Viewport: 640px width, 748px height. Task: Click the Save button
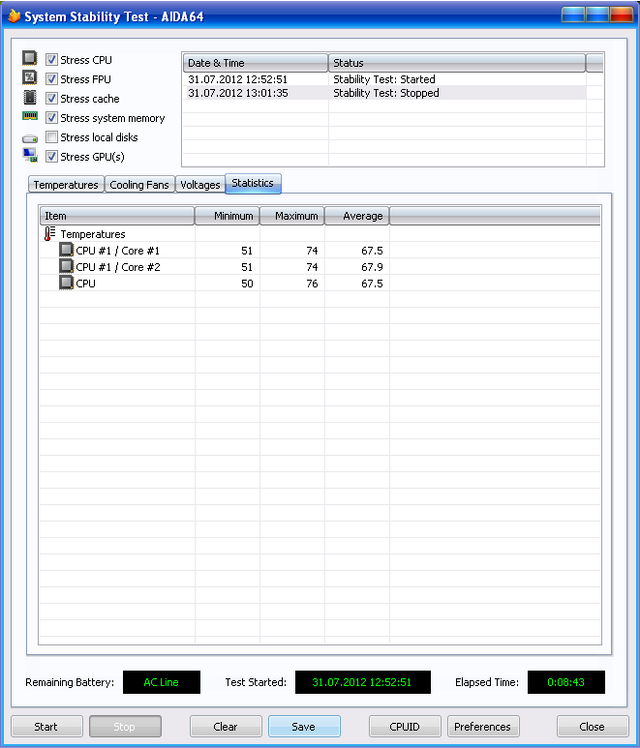304,727
